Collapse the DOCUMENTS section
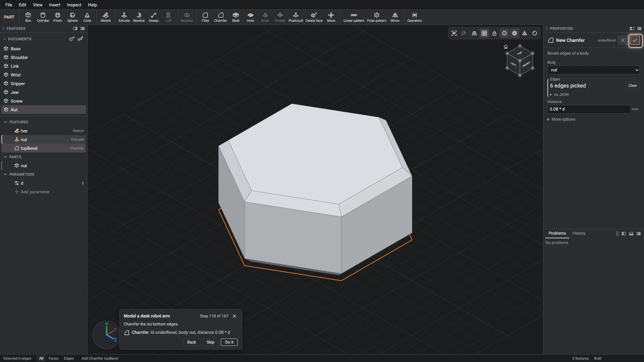 tap(5, 39)
